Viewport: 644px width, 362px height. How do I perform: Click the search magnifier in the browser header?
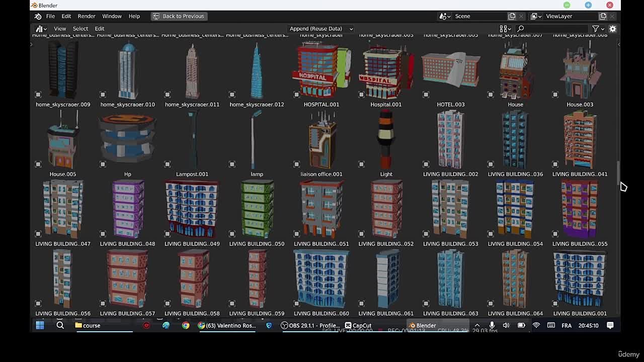[x=521, y=29]
